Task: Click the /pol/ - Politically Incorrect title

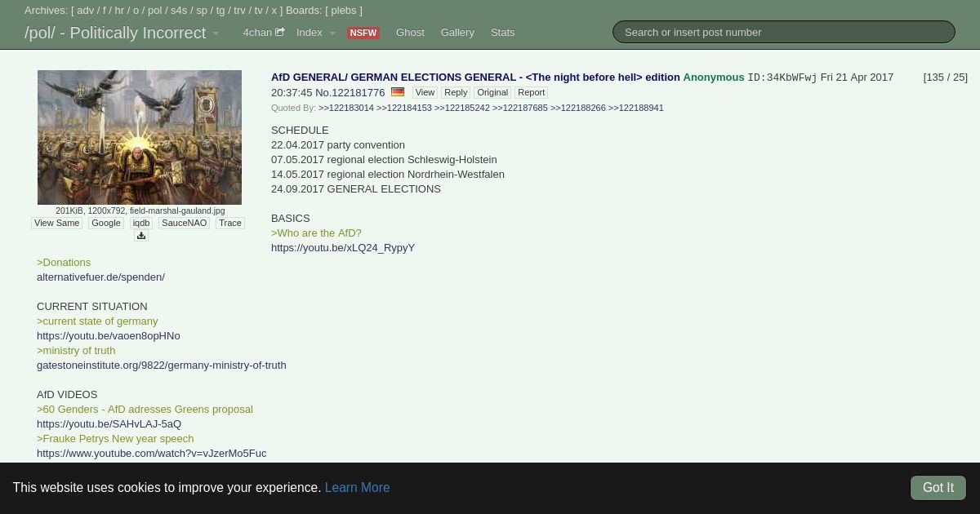Action: [x=115, y=33]
